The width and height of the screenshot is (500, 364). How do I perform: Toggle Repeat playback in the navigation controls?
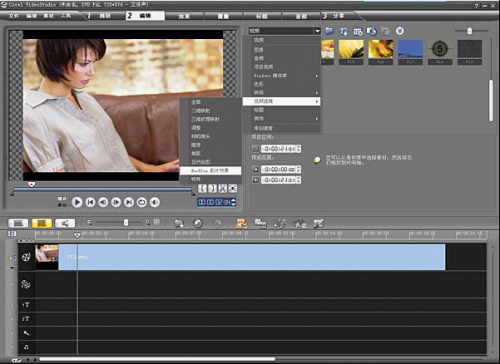[142, 202]
